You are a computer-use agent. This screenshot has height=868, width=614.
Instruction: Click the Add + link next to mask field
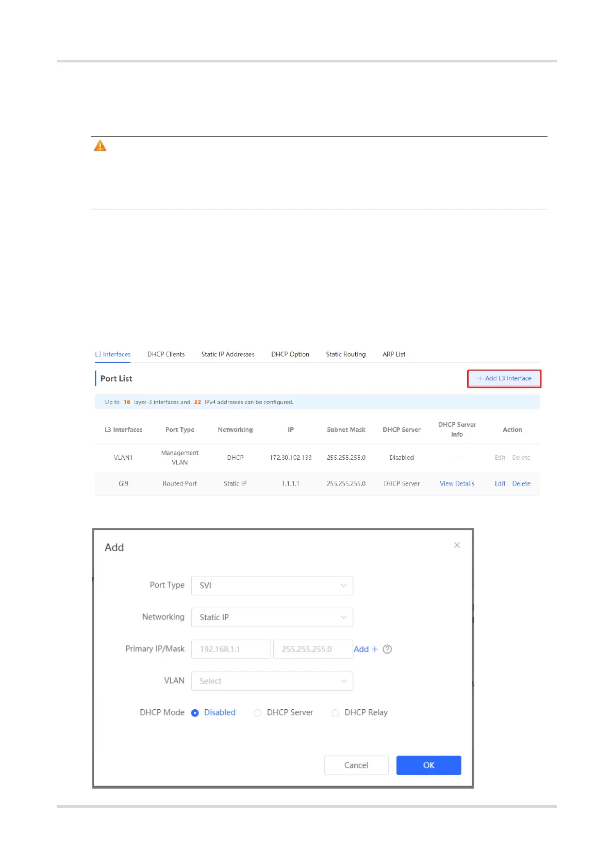(x=366, y=649)
